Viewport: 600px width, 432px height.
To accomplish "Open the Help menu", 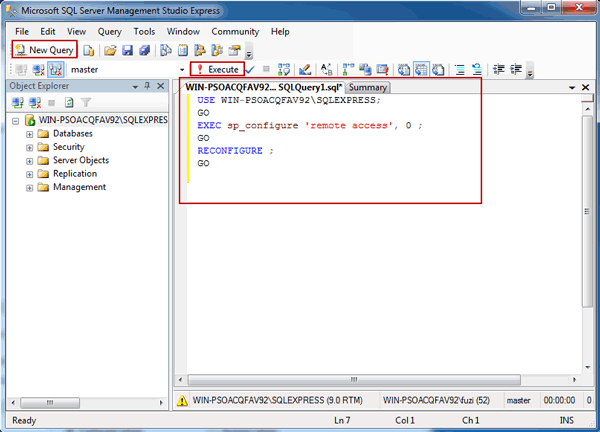I will pyautogui.click(x=280, y=31).
